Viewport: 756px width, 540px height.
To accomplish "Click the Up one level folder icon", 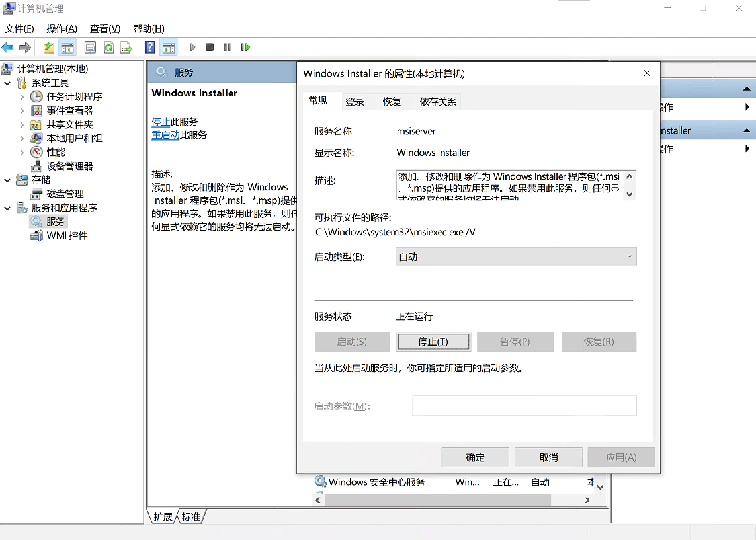I will tap(49, 47).
